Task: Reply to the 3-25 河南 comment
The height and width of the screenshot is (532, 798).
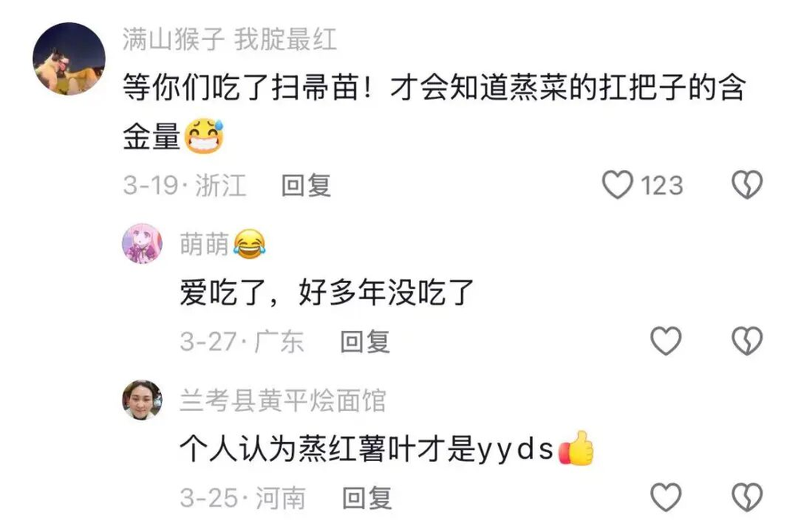Action: (x=366, y=498)
